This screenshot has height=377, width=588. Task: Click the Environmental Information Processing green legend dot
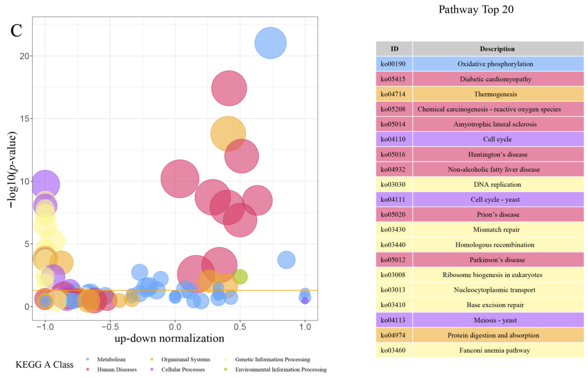tap(226, 369)
